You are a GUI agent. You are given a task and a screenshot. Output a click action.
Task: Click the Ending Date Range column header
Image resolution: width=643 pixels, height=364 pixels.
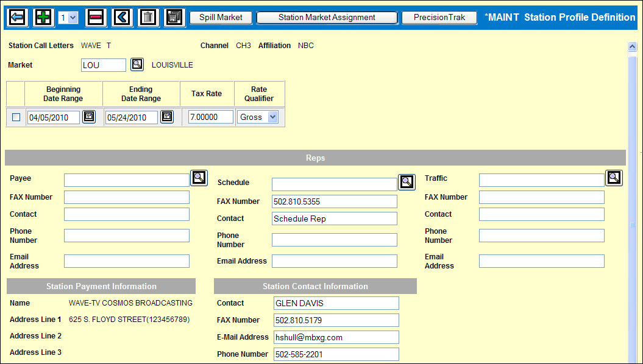(x=141, y=94)
